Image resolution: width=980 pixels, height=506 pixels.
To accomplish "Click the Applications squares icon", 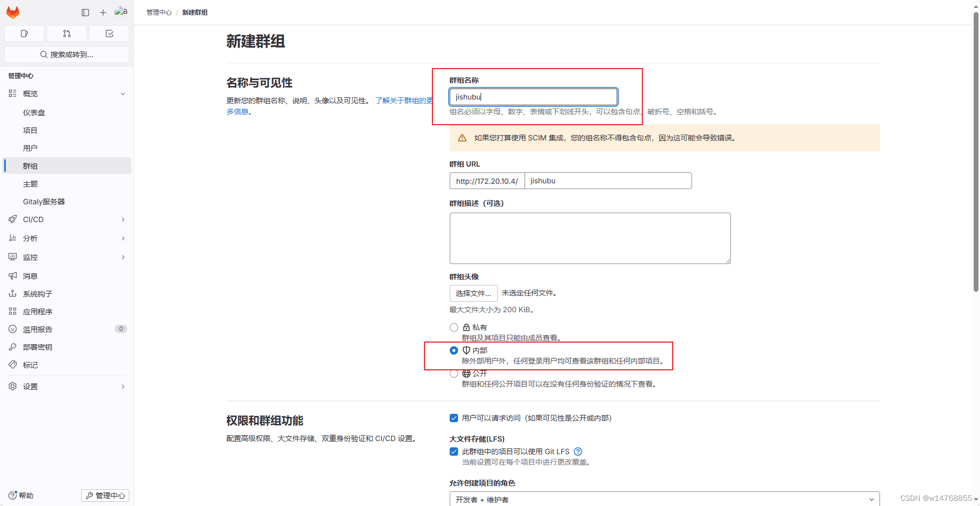I will pos(13,311).
